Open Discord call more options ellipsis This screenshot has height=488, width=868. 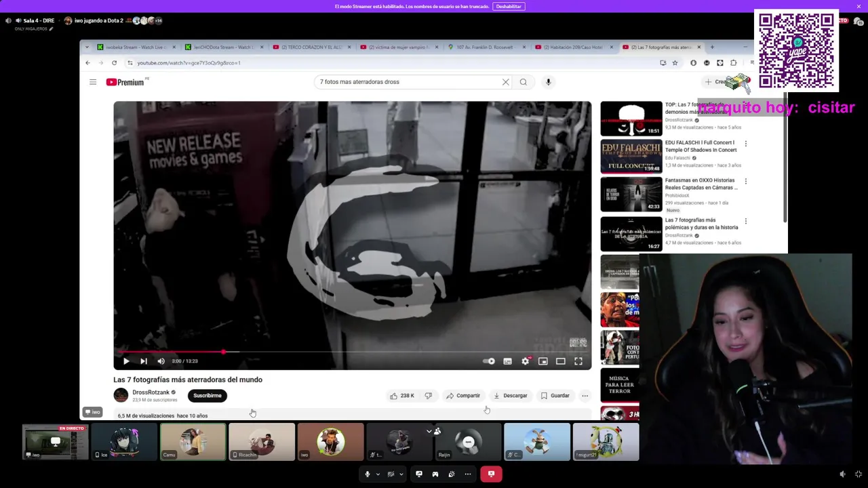(468, 474)
